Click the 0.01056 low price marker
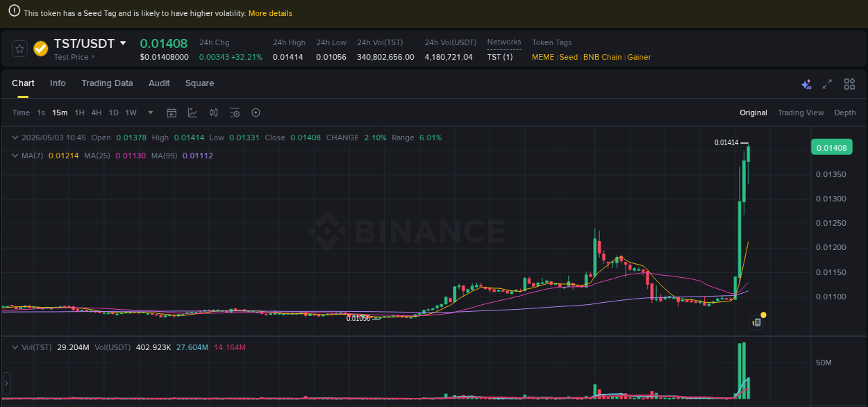Image resolution: width=868 pixels, height=407 pixels. click(x=358, y=318)
